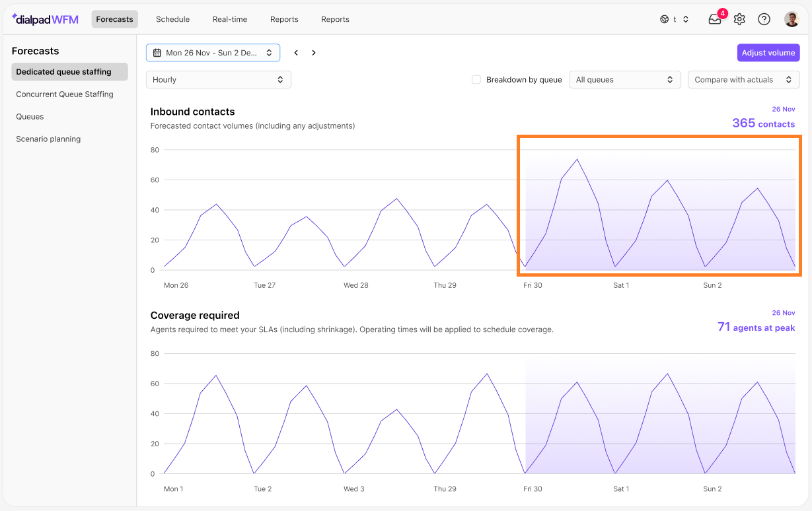Click the 'Mon 26' axis label
Viewport: 812px width, 511px height.
click(x=176, y=285)
